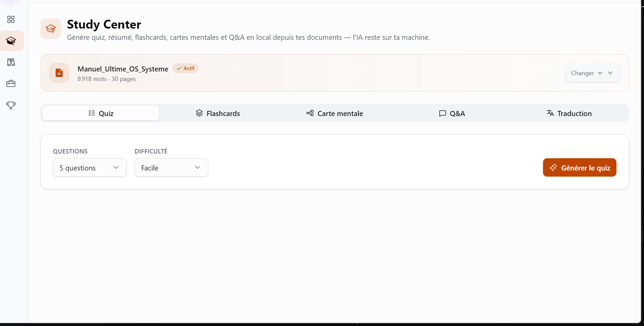Click Générer le quiz button
This screenshot has width=644, height=326.
coord(580,167)
